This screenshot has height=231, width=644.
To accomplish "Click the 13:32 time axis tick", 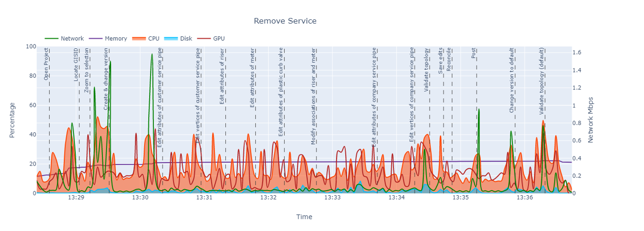I will click(268, 197).
